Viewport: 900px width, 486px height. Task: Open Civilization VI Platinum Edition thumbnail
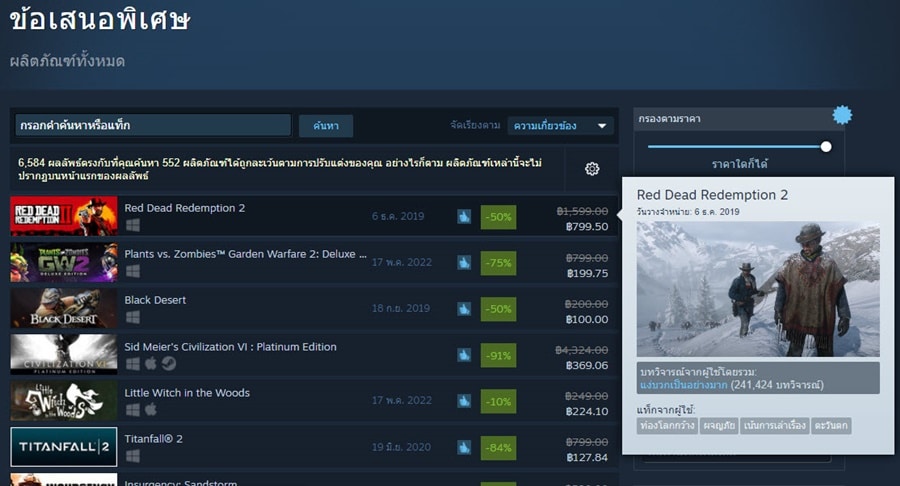(64, 355)
